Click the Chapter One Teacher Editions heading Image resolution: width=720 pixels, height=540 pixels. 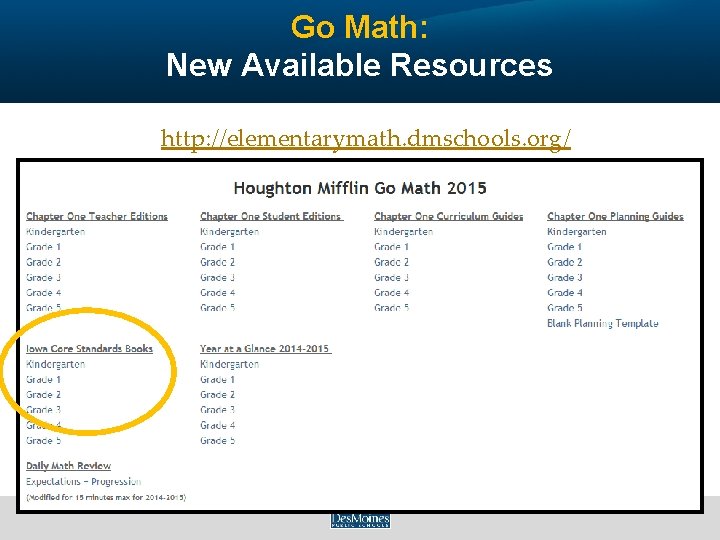pyautogui.click(x=97, y=216)
